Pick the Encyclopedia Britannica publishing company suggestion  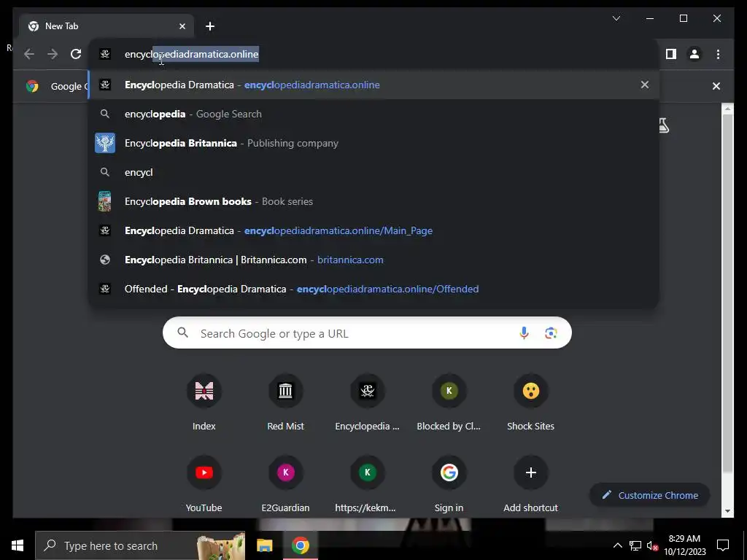374,143
